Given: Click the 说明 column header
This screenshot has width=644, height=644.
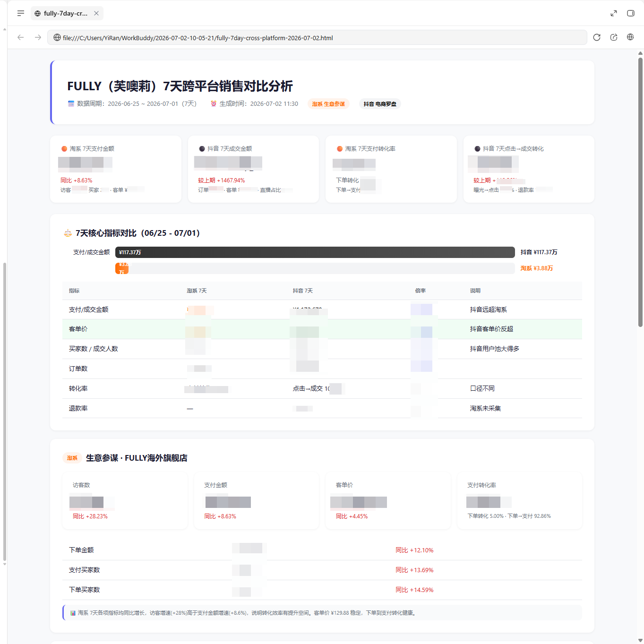Looking at the screenshot, I should pos(475,291).
